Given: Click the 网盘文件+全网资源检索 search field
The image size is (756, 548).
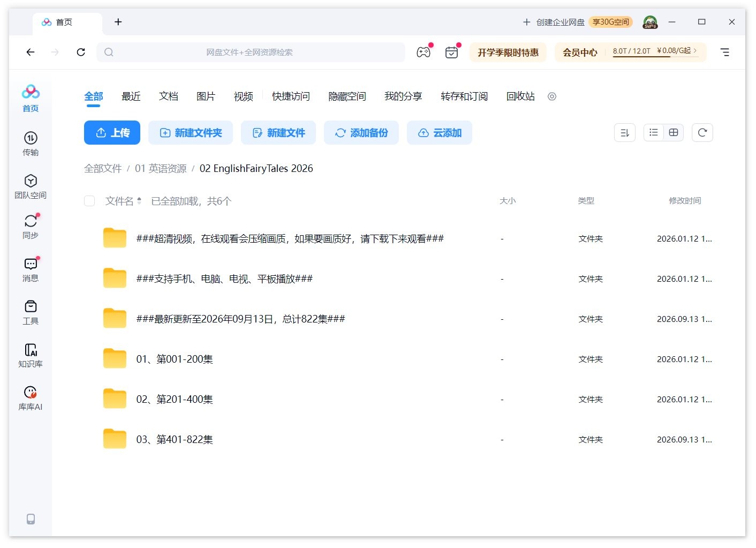Looking at the screenshot, I should (251, 52).
